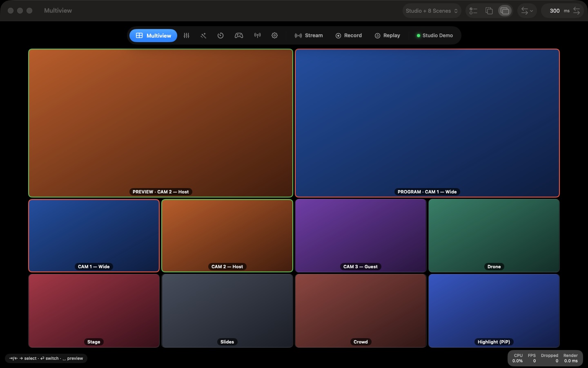This screenshot has width=588, height=368.
Task: Open the game controller panel
Action: click(239, 36)
